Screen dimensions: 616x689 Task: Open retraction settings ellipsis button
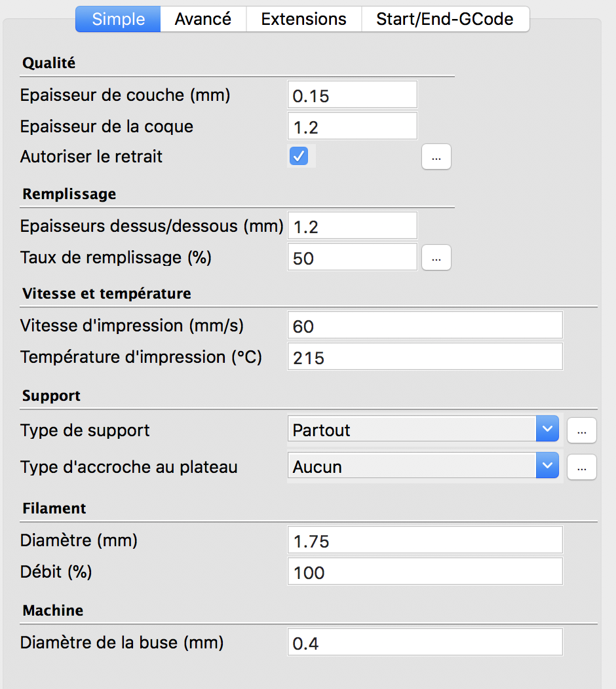coord(436,157)
